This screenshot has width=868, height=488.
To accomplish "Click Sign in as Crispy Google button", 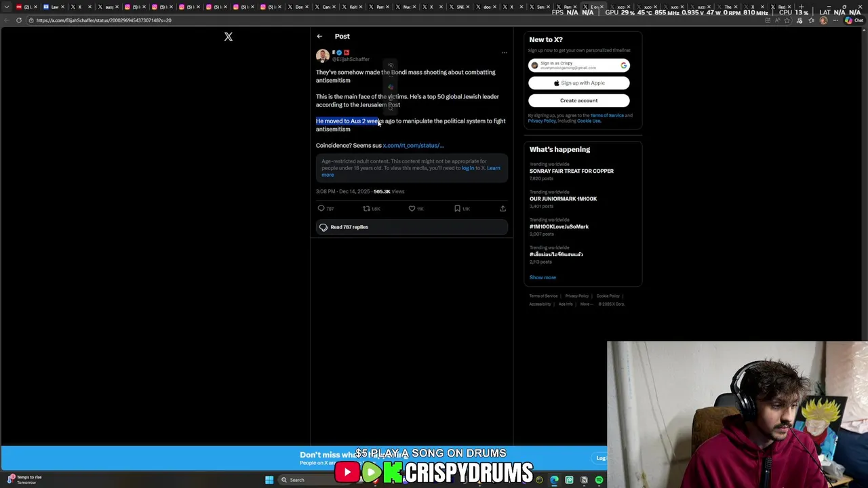I will pyautogui.click(x=579, y=65).
